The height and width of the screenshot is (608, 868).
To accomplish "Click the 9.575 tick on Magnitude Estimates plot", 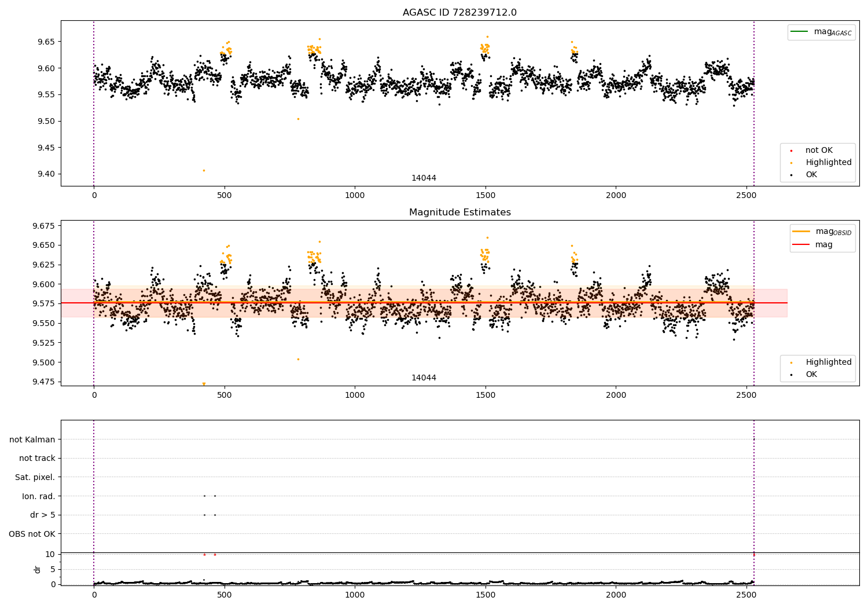I will 44,303.
